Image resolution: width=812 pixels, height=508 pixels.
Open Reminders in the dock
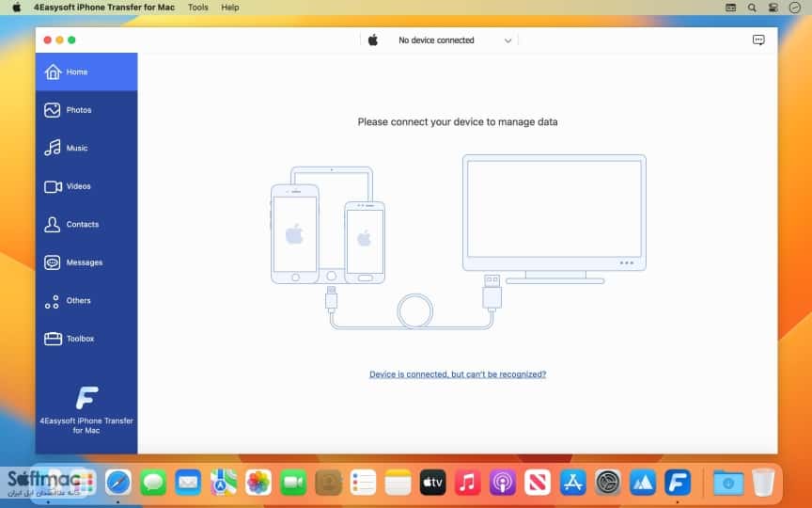(363, 483)
